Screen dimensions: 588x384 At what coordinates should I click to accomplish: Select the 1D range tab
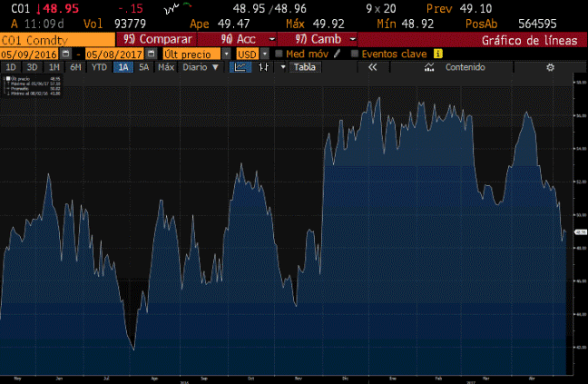click(11, 67)
